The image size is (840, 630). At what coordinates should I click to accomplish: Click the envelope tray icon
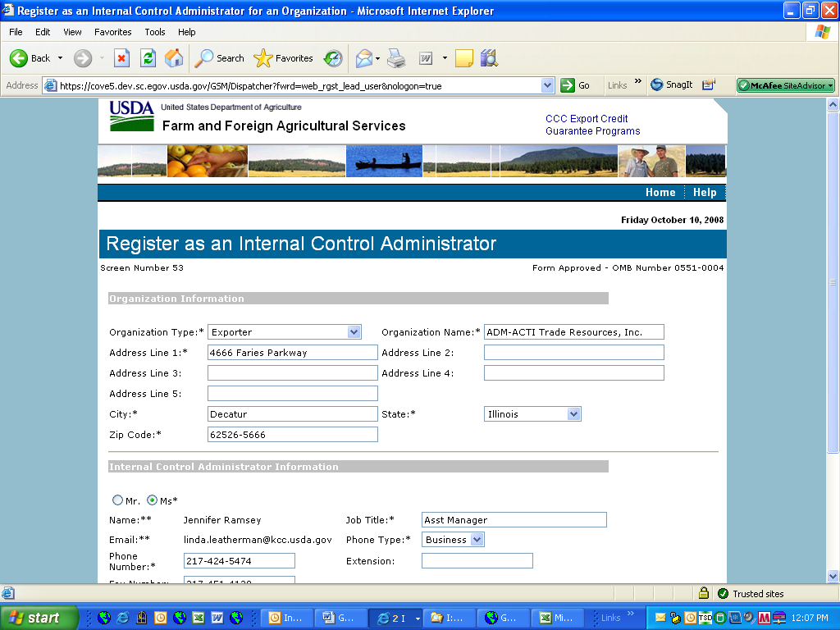(660, 618)
